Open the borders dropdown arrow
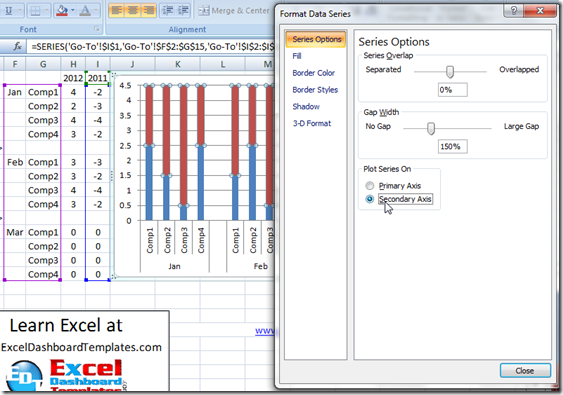Image resolution: width=563 pixels, height=395 pixels. (x=47, y=11)
